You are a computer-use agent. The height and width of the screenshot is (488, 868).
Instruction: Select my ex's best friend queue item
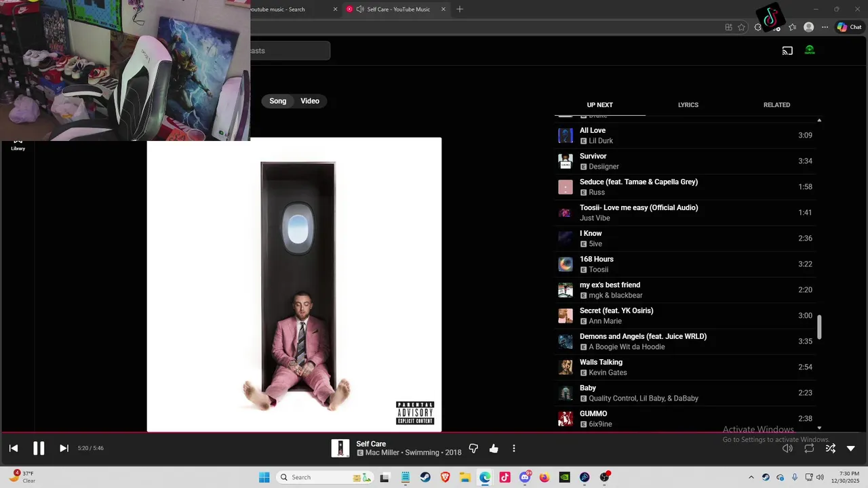pos(685,290)
